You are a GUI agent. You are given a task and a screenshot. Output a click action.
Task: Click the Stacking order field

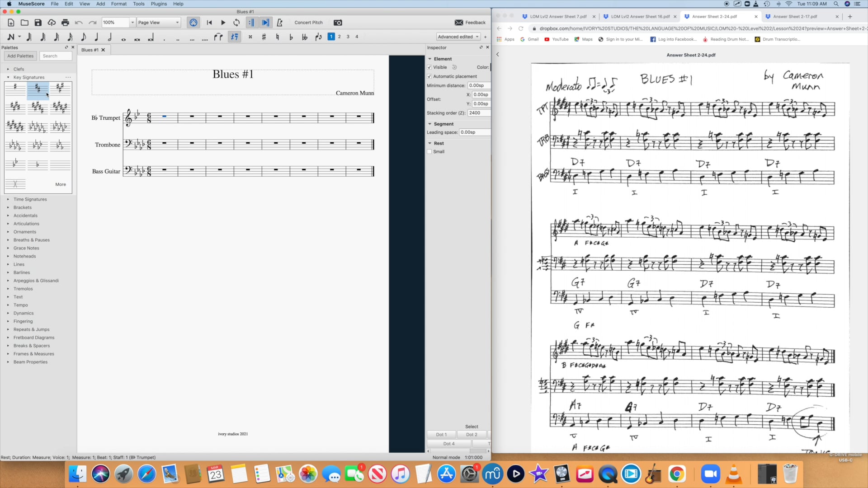pyautogui.click(x=479, y=113)
